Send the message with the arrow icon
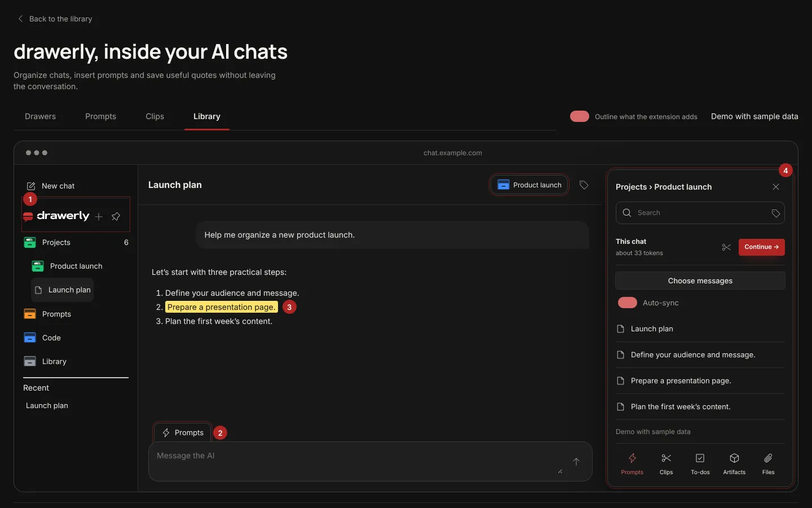The image size is (812, 508). [x=576, y=462]
